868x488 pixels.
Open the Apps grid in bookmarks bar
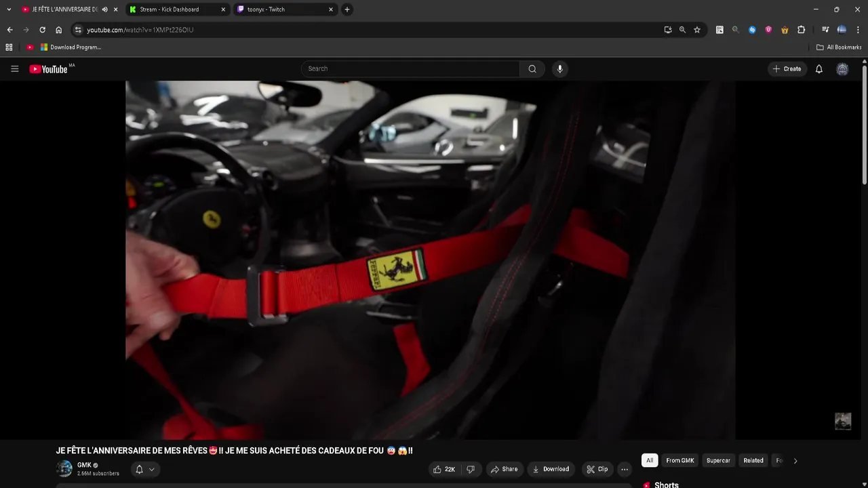click(x=9, y=47)
